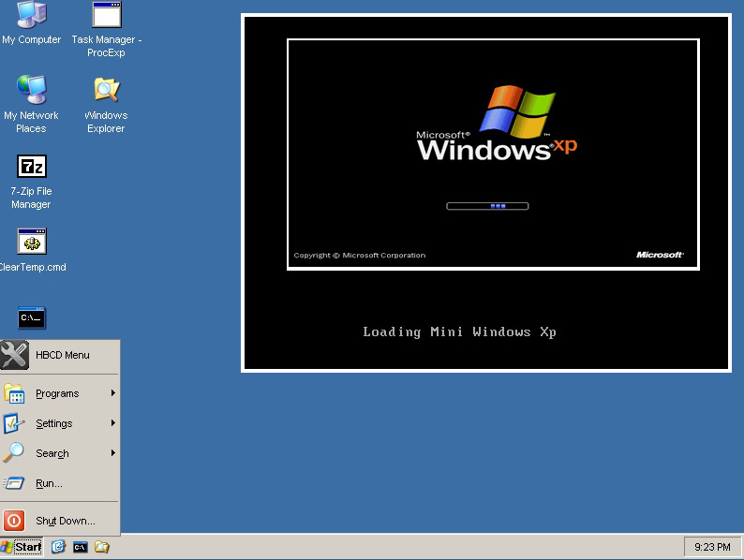Open Programs submenu in Start menu

pyautogui.click(x=60, y=393)
